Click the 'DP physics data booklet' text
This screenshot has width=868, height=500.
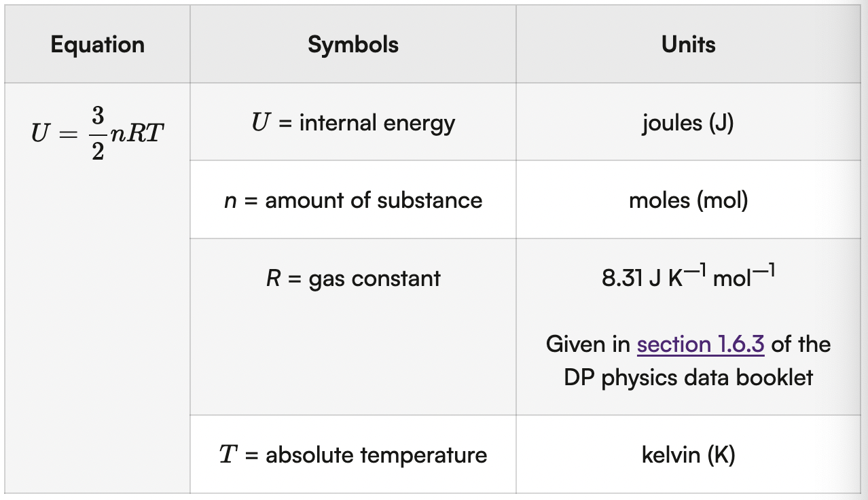pyautogui.click(x=688, y=377)
